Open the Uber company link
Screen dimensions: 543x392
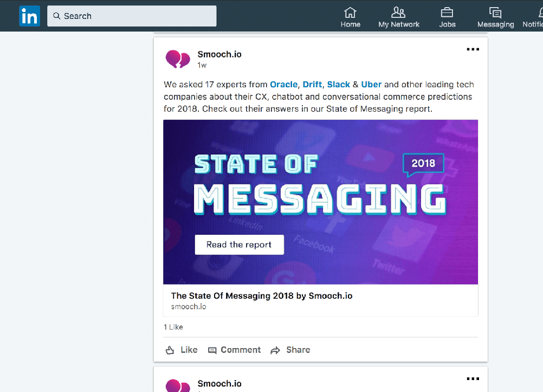[371, 85]
